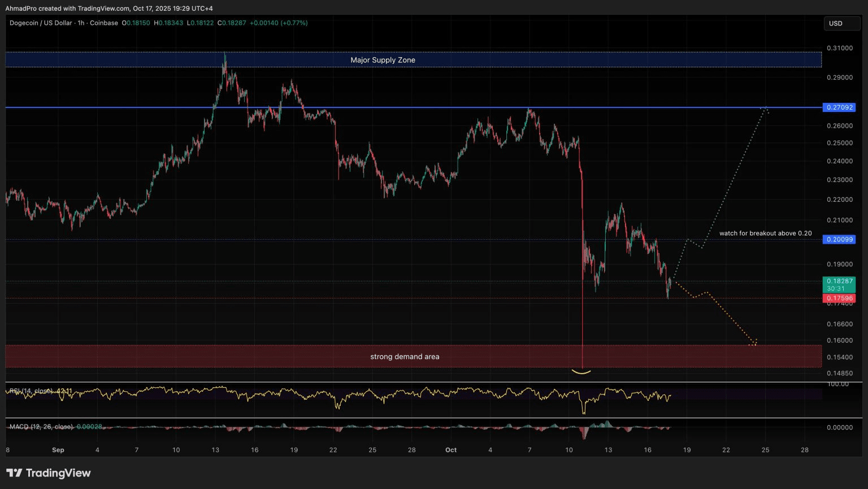Click the green 0.18287 current price label
The image size is (868, 489).
[x=839, y=281]
